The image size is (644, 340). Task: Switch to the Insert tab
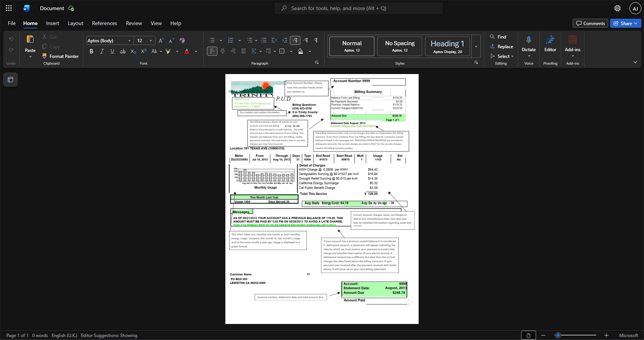tap(52, 23)
